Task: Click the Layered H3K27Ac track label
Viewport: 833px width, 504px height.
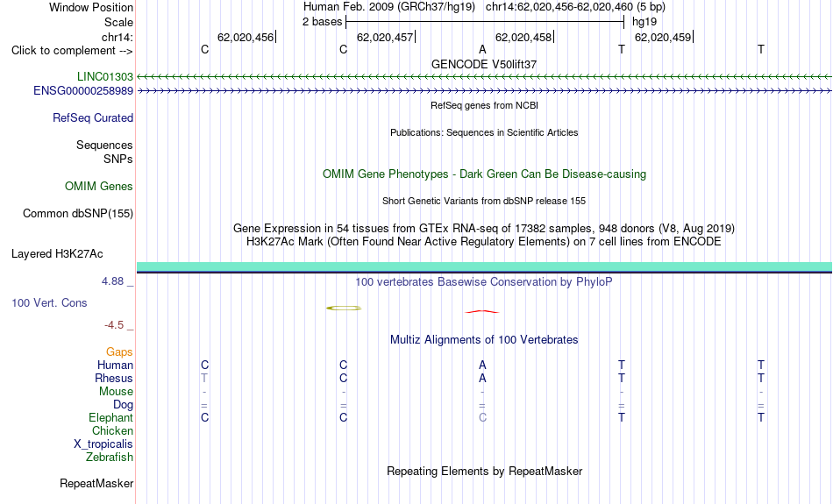Action: coord(57,254)
